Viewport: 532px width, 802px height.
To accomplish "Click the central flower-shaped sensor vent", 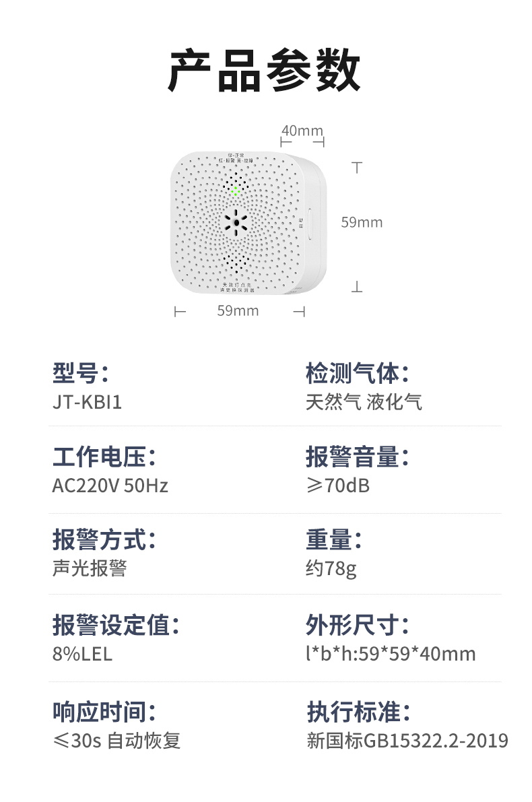I will 236,223.
